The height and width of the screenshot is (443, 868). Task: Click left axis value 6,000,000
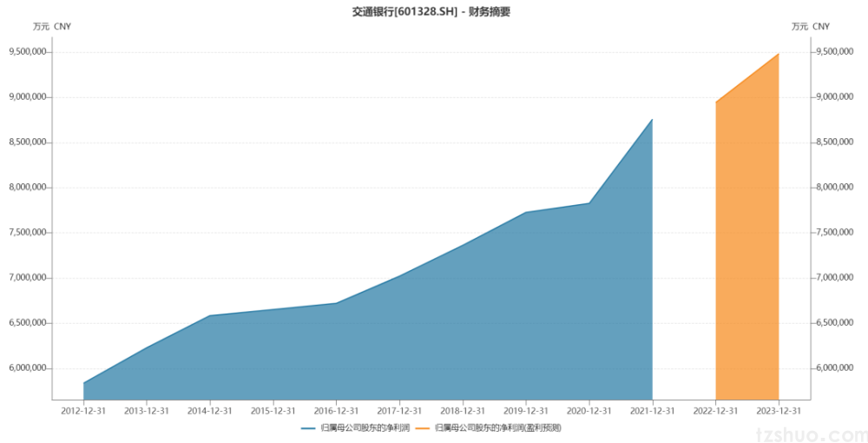pyautogui.click(x=28, y=367)
